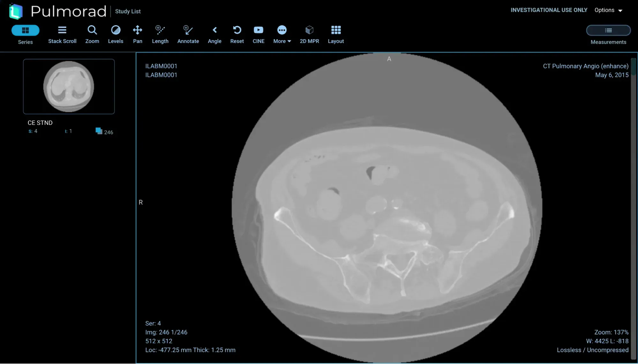Select the CE STND series thumbnail

tap(69, 86)
